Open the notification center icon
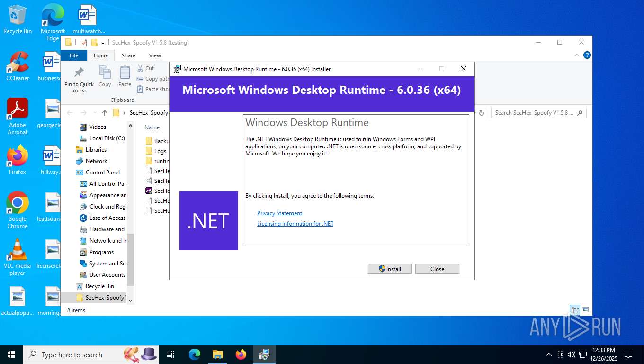This screenshot has height=364, width=644. pyautogui.click(x=628, y=355)
